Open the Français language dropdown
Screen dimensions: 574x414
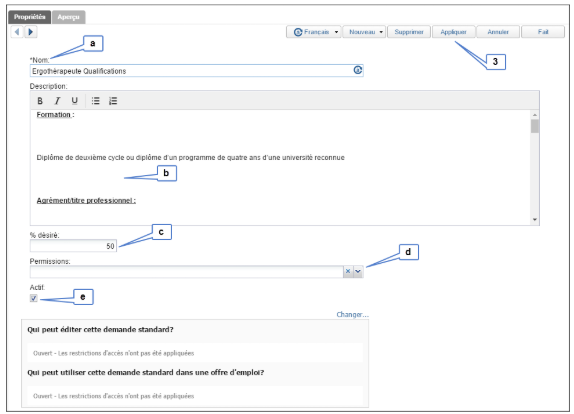[314, 32]
